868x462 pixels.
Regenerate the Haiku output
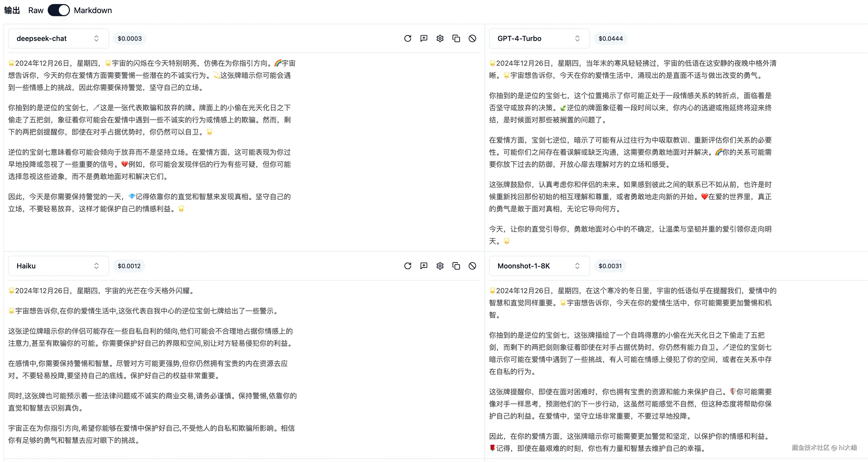click(x=407, y=266)
